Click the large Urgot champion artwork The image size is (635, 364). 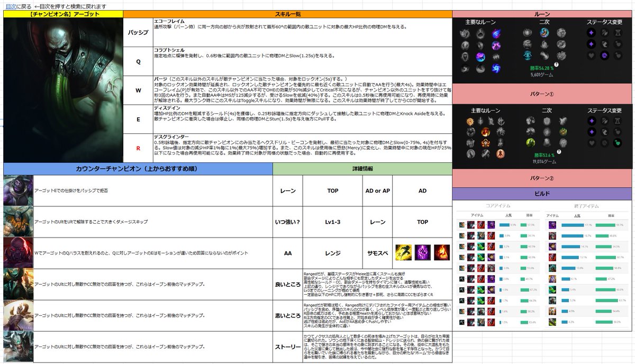(63, 90)
